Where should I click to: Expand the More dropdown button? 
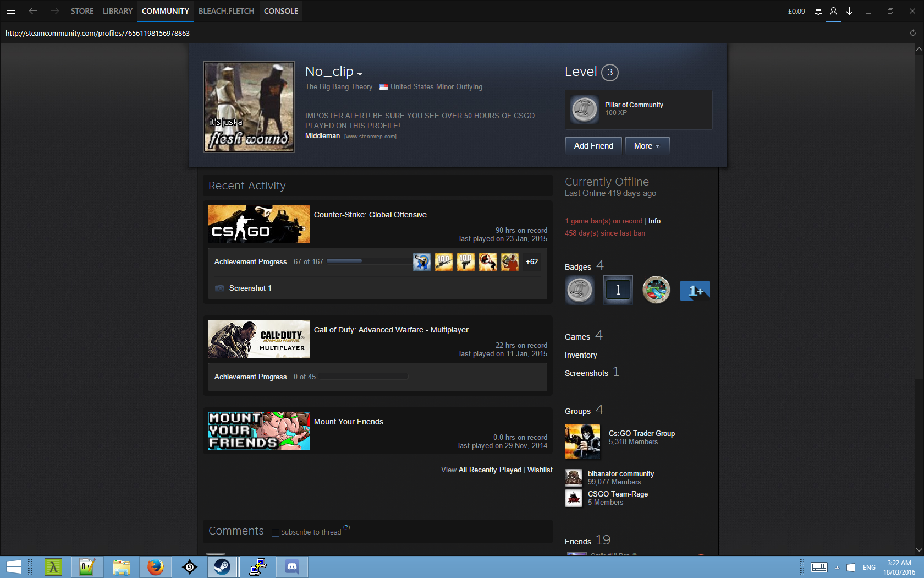coord(647,146)
